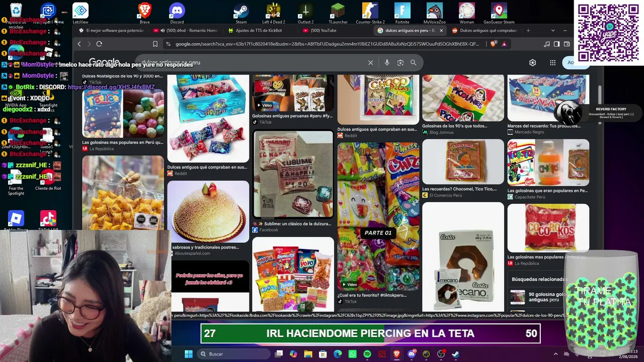
Task: Open '90 golosina golosinas antiguas peru' related search
Action: 539,297
